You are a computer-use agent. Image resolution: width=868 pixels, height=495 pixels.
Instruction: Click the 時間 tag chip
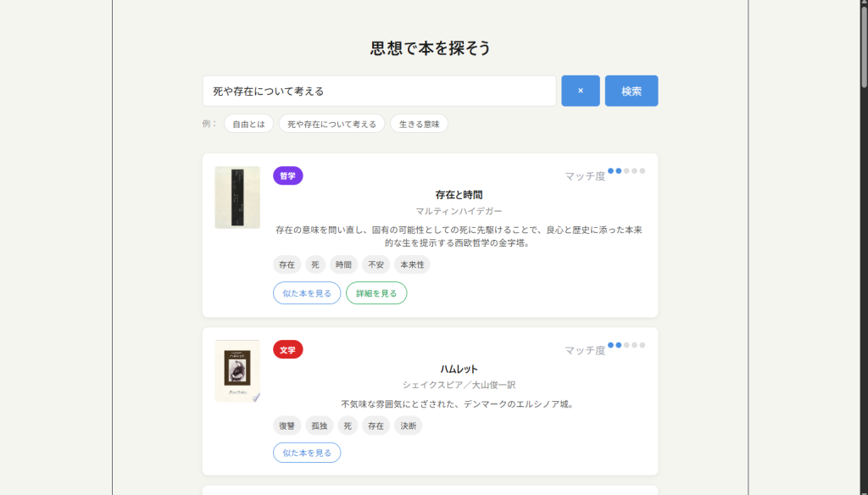tap(343, 264)
